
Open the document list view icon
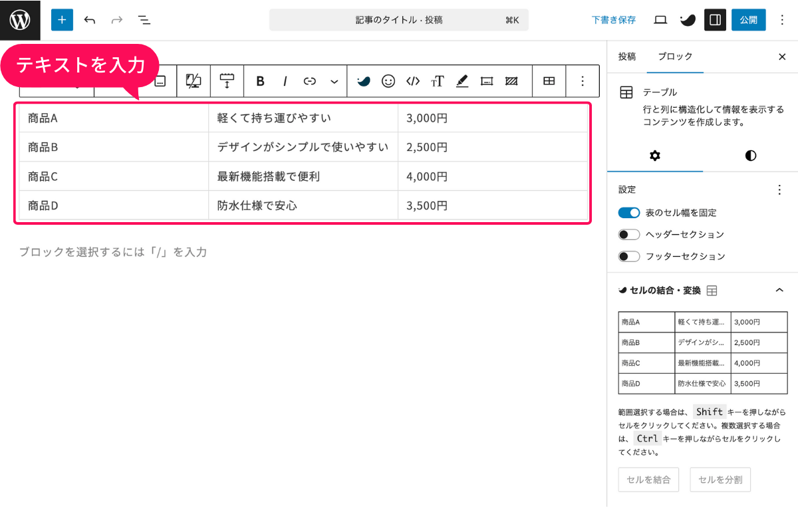click(144, 20)
